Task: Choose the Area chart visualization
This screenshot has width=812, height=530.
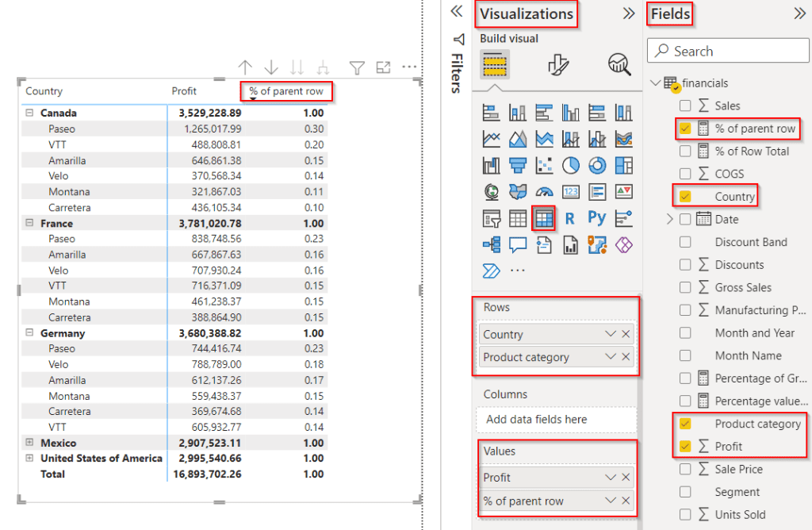Action: click(x=517, y=139)
